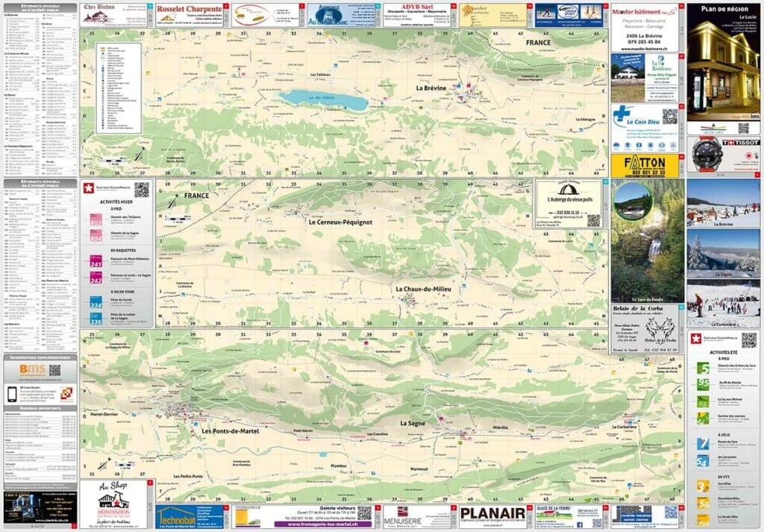The image size is (764, 532).
Task: Click the smartphone icon for QR Code Reader
Action: pyautogui.click(x=12, y=394)
